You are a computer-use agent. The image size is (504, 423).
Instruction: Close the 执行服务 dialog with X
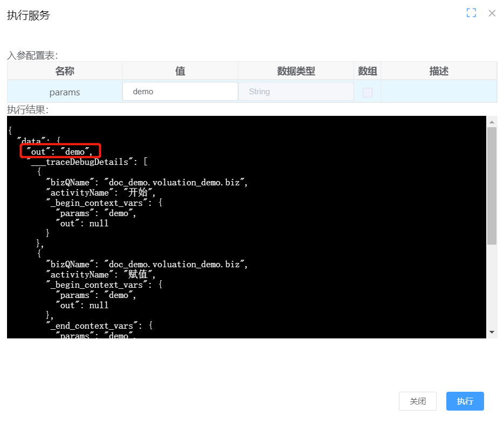click(x=492, y=13)
